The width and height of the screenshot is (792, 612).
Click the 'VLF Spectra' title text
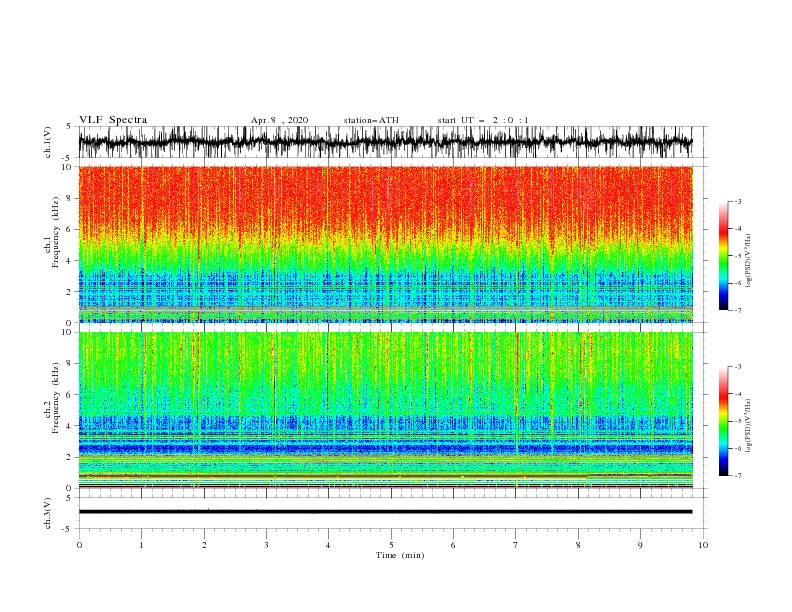pos(113,120)
